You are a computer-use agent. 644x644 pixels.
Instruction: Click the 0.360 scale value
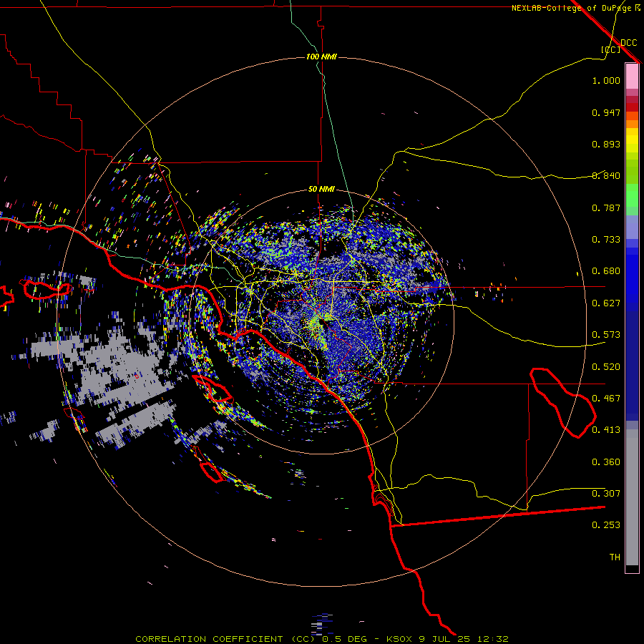(606, 462)
